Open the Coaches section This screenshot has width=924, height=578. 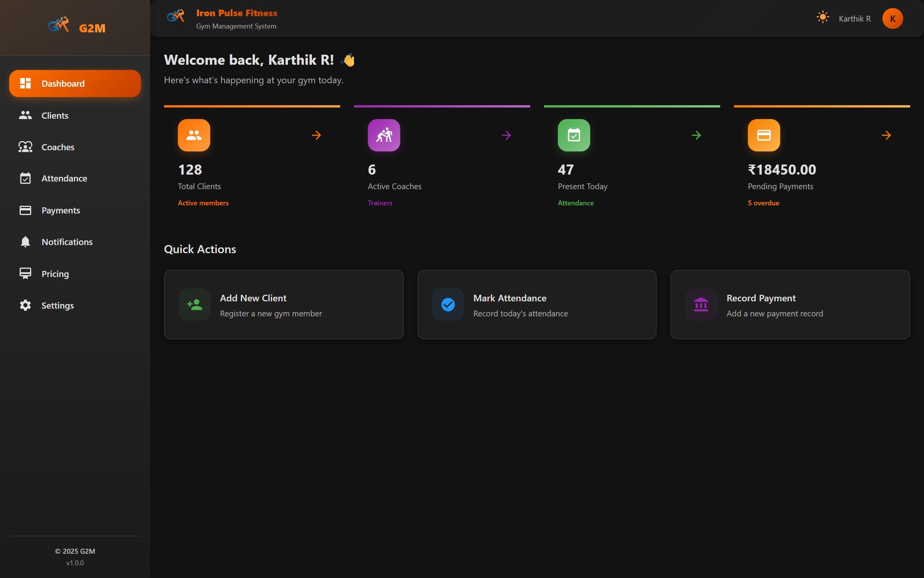click(x=75, y=147)
